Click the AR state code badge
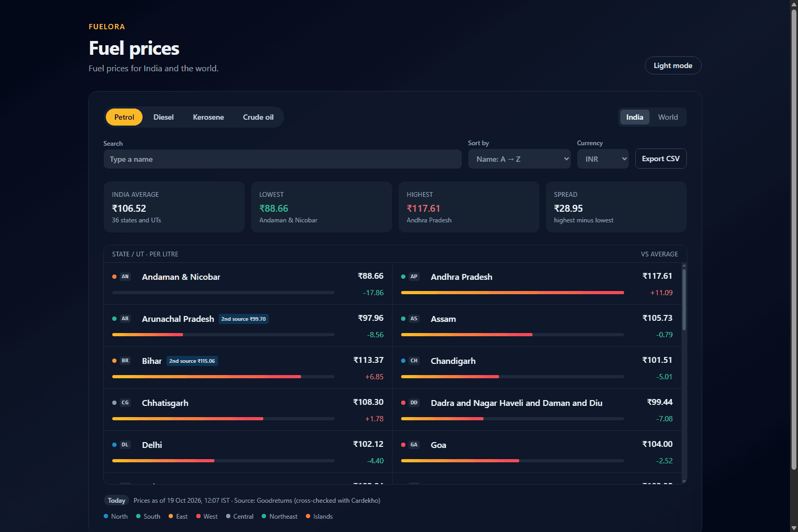Viewport: 798px width, 532px height. (x=125, y=319)
